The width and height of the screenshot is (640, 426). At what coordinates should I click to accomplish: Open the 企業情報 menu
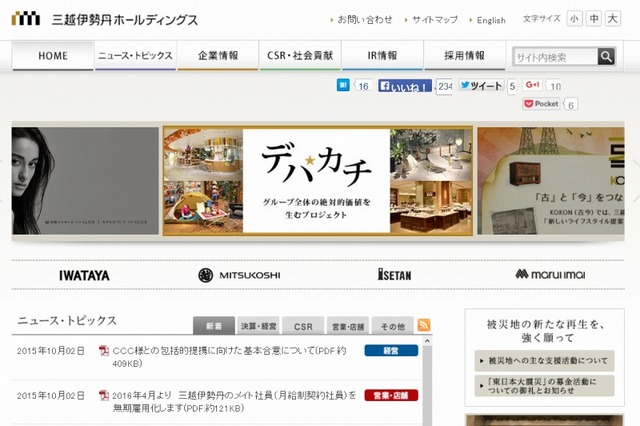(x=218, y=55)
